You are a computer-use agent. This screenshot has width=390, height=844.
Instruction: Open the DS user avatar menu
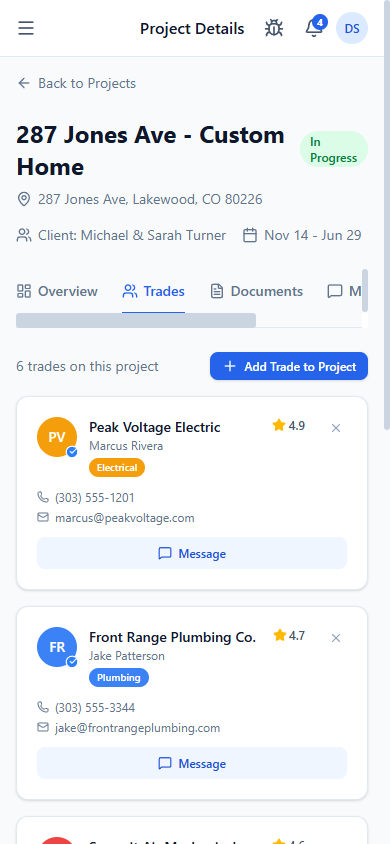point(352,28)
